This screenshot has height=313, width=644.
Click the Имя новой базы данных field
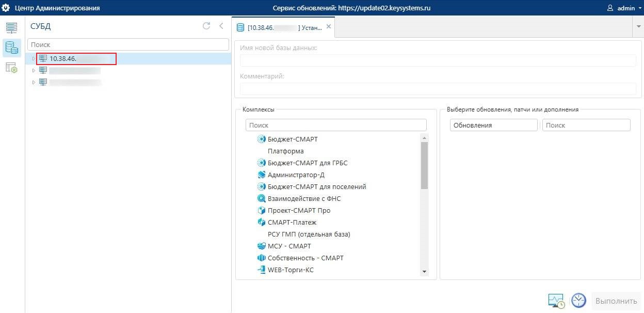[x=438, y=60]
